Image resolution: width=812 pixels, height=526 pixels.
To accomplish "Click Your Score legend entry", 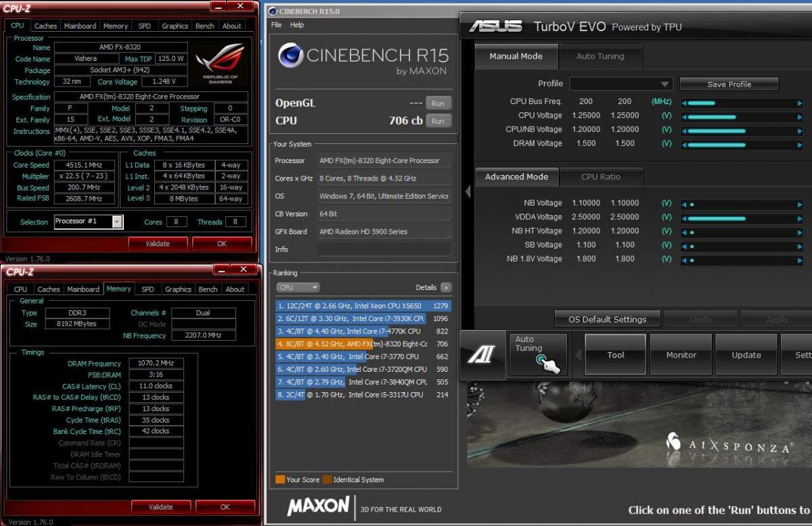I will pyautogui.click(x=297, y=479).
